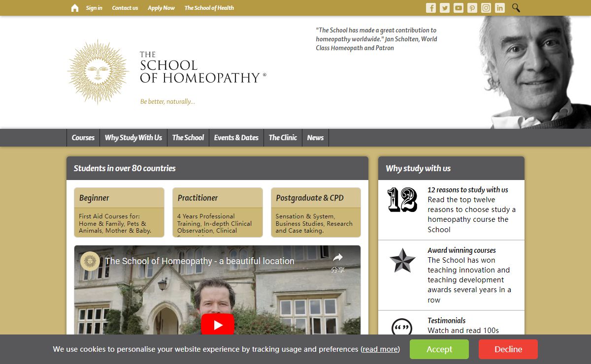Image resolution: width=591 pixels, height=364 pixels.
Task: Play the School of Homeopathy video
Action: pyautogui.click(x=217, y=325)
